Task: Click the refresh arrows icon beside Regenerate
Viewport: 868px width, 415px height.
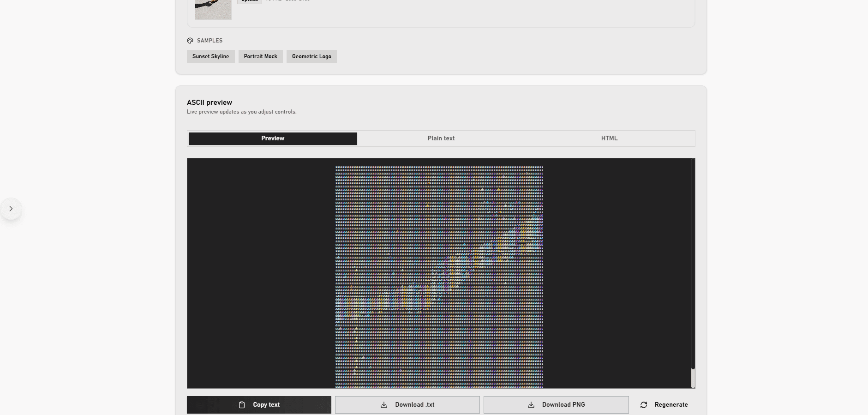Action: 644,405
